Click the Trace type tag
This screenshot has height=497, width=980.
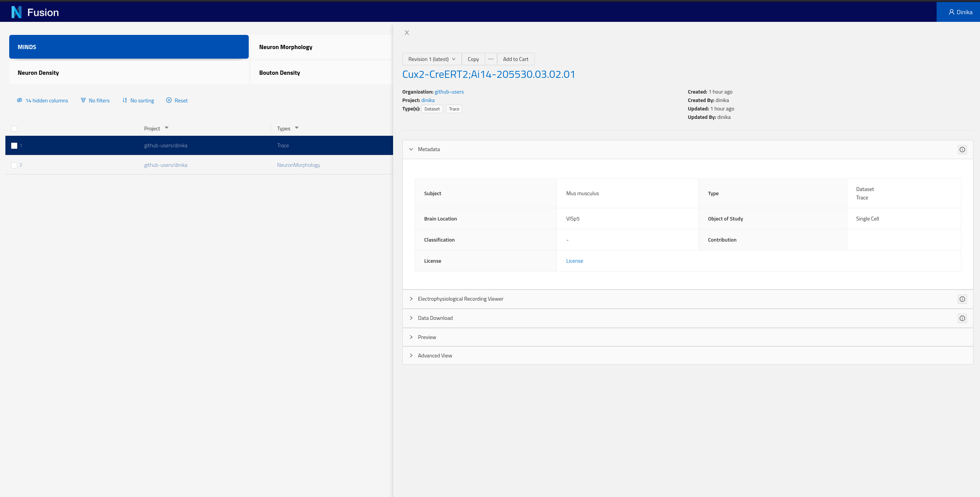coord(454,109)
